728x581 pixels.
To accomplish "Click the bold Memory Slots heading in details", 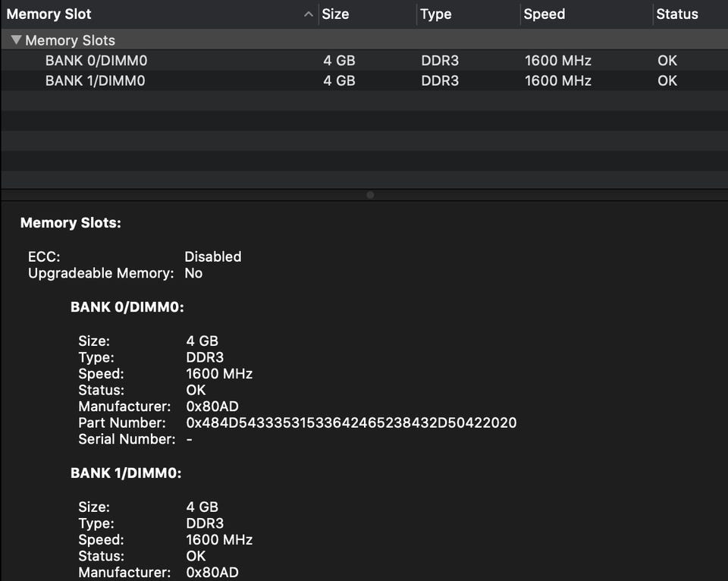I will 71,223.
